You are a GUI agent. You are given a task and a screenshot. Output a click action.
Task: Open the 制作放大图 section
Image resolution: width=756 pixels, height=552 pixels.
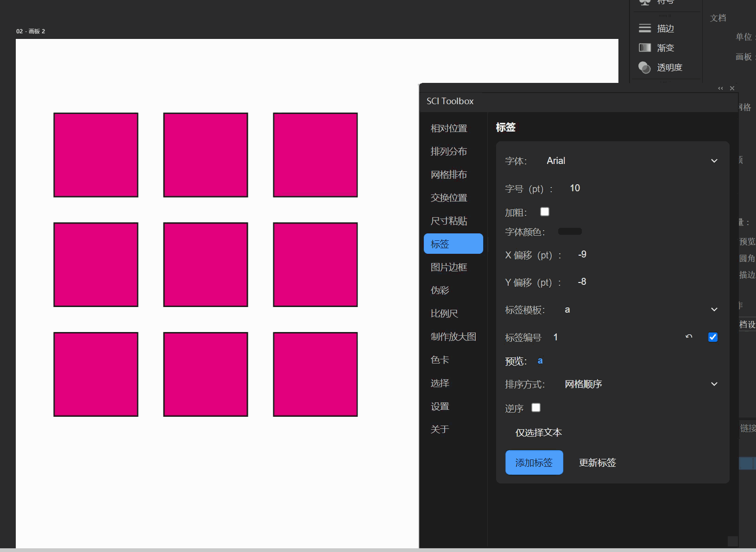[453, 337]
